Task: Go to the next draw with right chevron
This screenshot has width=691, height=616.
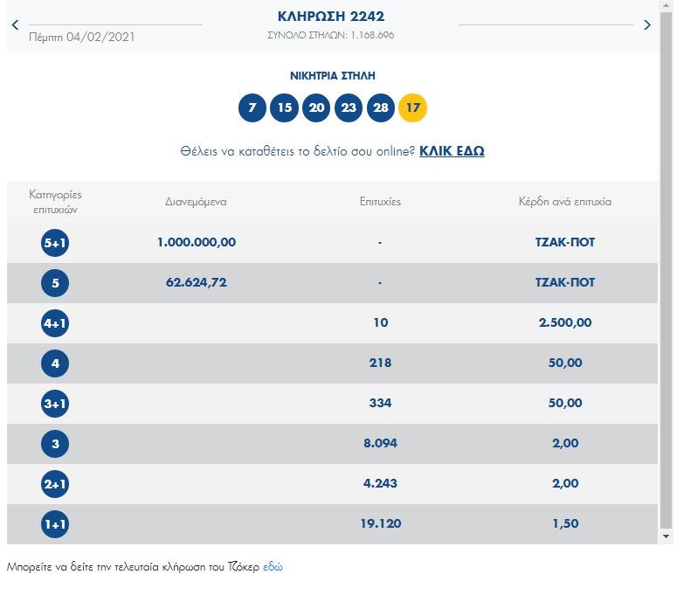Action: 647,25
